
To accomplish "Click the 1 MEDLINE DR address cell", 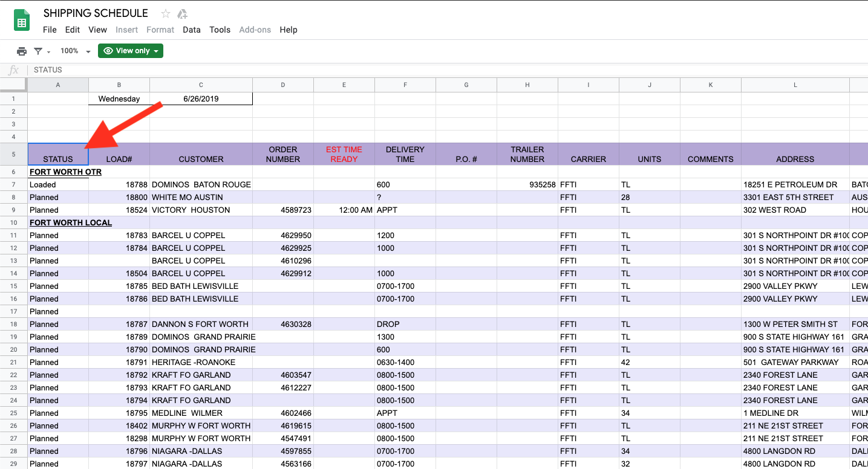I will pos(795,413).
